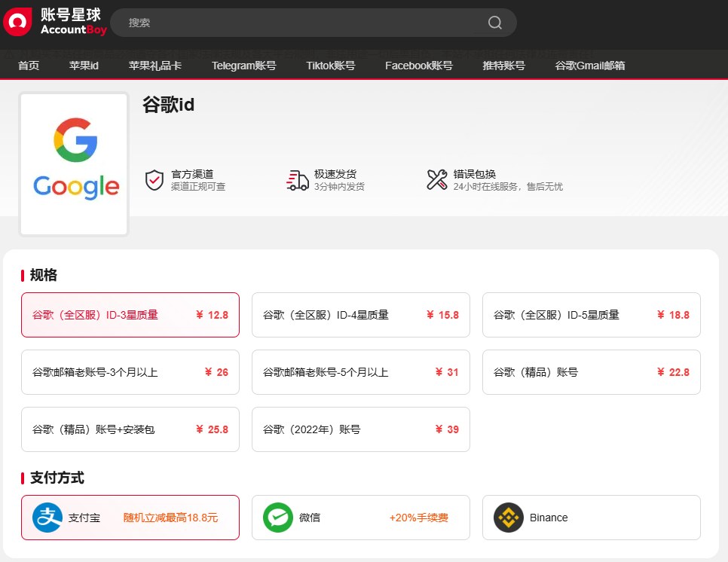Click the 3分钟内发货 subtitle text
728x562 pixels.
coord(339,187)
